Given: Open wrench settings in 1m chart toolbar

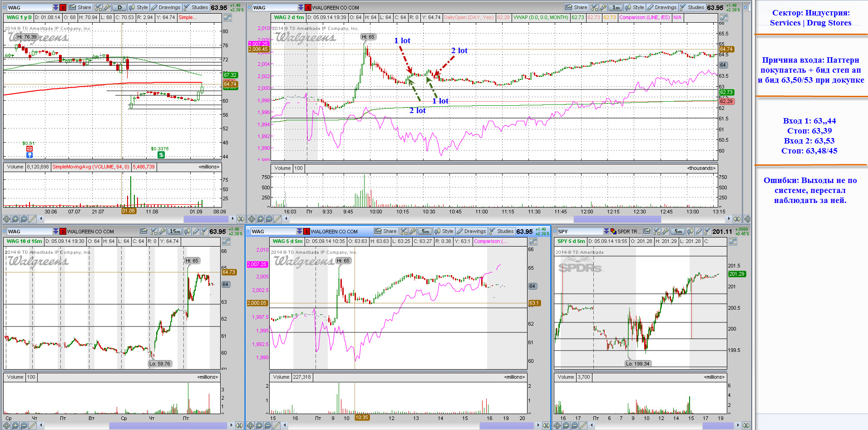Looking at the screenshot, I should (603, 7).
